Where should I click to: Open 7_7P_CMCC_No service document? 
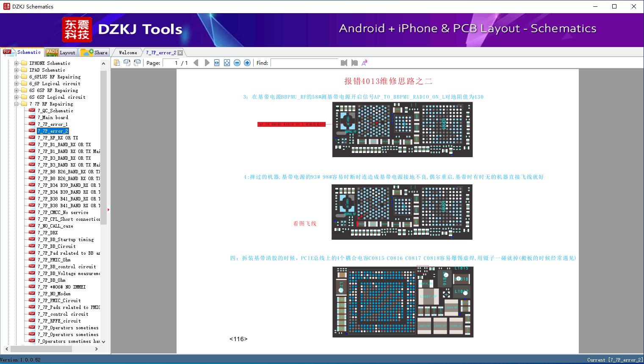pos(63,212)
